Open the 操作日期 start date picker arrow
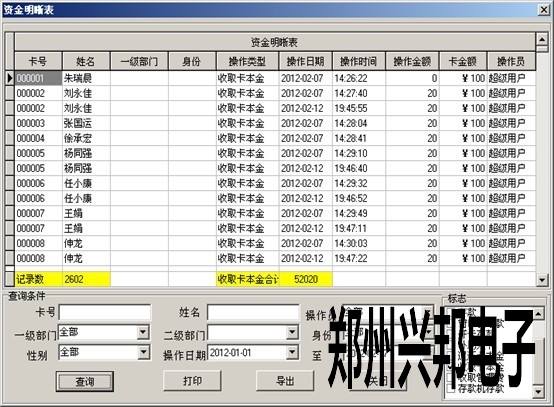 292,352
